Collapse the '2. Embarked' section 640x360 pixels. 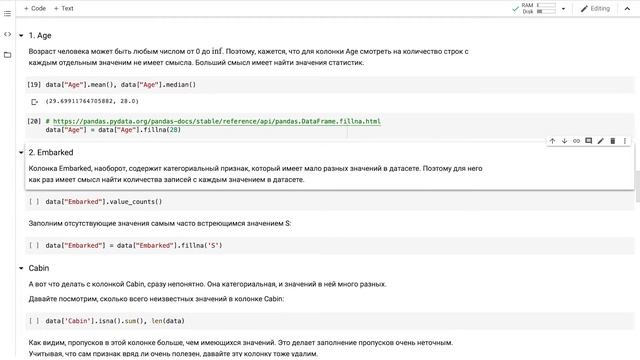[x=21, y=153]
